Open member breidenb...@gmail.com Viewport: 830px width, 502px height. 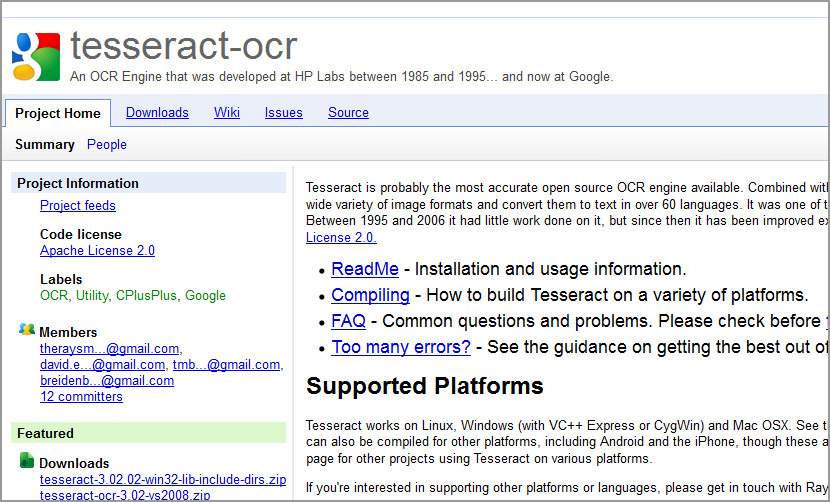pos(107,381)
